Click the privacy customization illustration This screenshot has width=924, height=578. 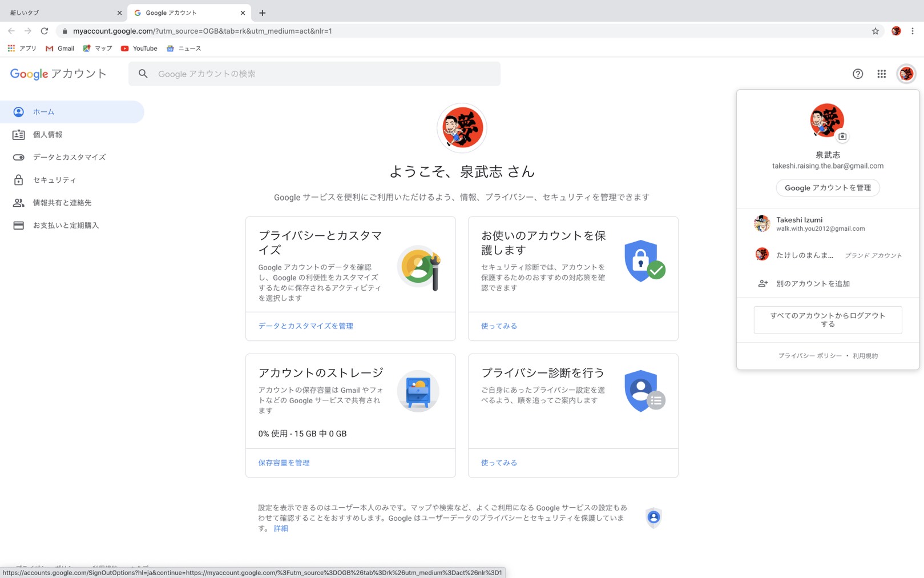pos(419,267)
